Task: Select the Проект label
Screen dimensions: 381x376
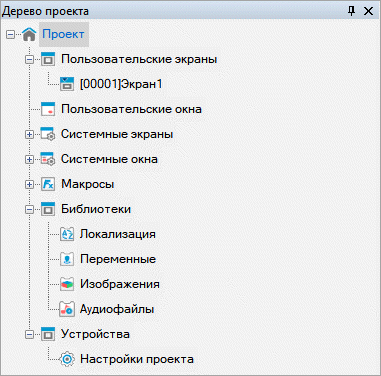Action: pos(63,34)
